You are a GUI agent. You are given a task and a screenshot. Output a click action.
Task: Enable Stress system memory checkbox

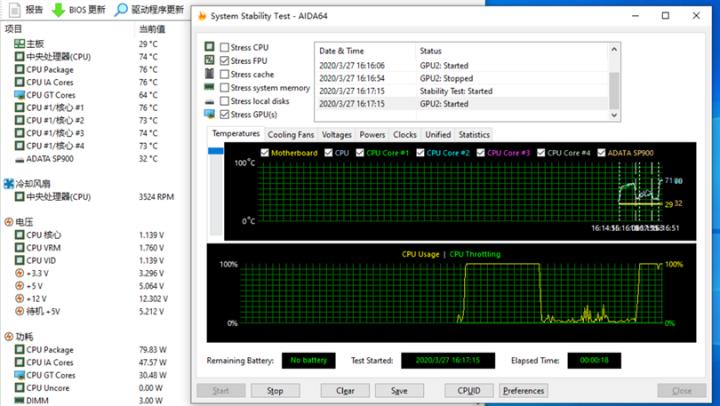225,87
